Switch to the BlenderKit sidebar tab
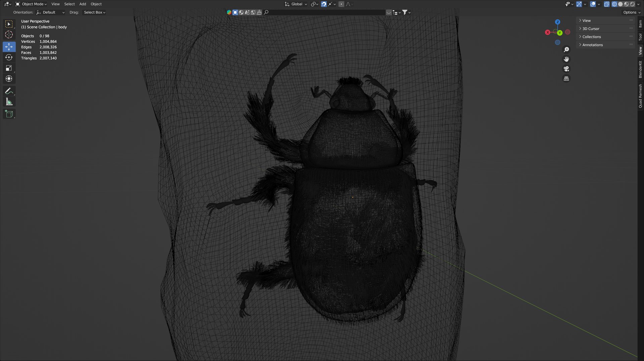 pyautogui.click(x=640, y=69)
